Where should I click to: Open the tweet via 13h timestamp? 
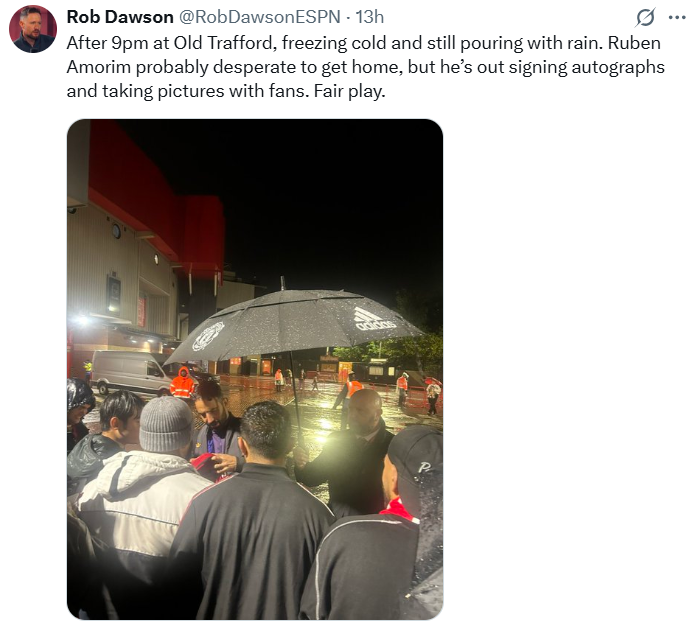369,17
